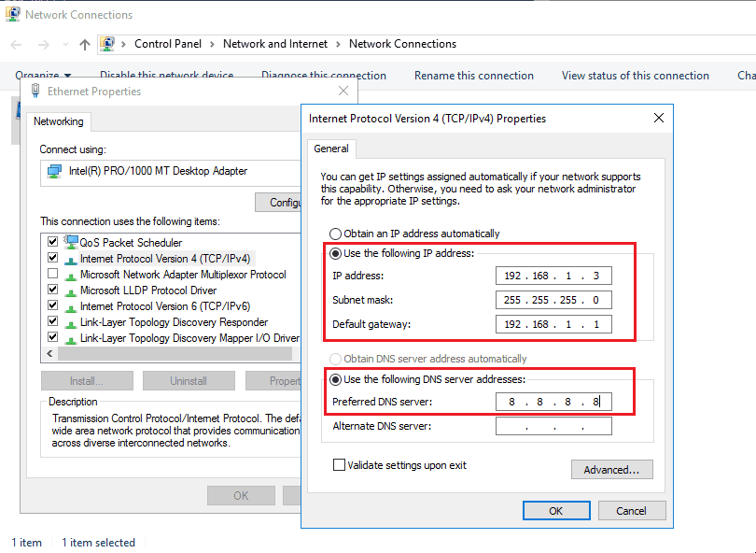Viewport: 756px width, 553px height.
Task: Click LLDP Protocol Driver icon
Action: [x=71, y=292]
